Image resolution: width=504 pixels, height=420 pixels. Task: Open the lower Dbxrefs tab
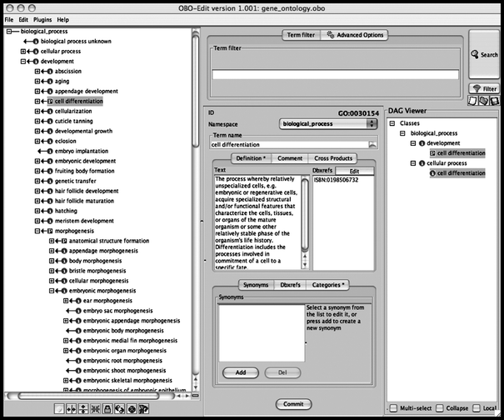[290, 285]
